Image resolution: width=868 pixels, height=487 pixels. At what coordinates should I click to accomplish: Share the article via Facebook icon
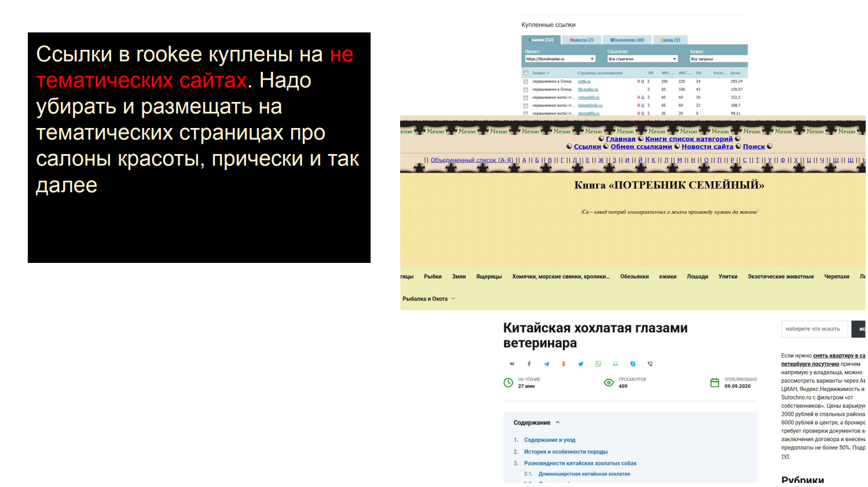pyautogui.click(x=529, y=364)
